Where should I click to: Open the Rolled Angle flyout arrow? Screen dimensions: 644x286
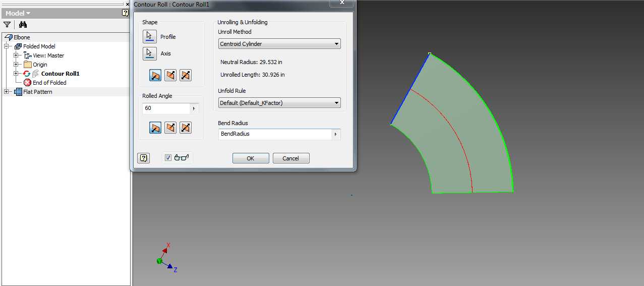point(194,108)
